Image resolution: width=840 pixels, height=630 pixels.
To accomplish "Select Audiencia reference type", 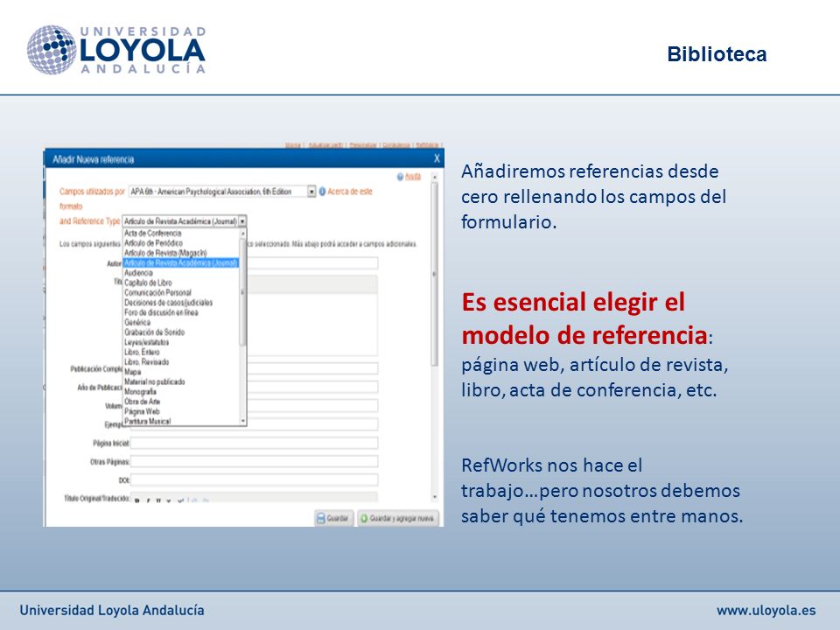I will pyautogui.click(x=139, y=273).
